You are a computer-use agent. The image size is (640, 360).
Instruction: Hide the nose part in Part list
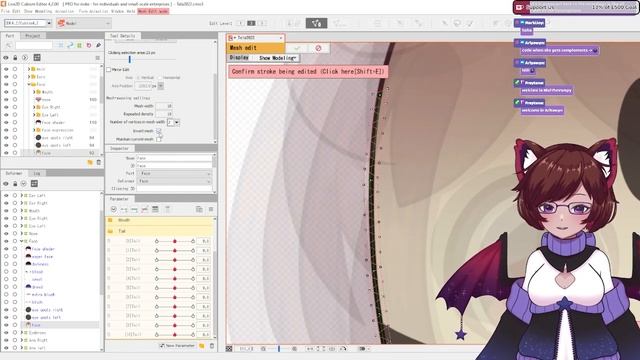pos(6,100)
